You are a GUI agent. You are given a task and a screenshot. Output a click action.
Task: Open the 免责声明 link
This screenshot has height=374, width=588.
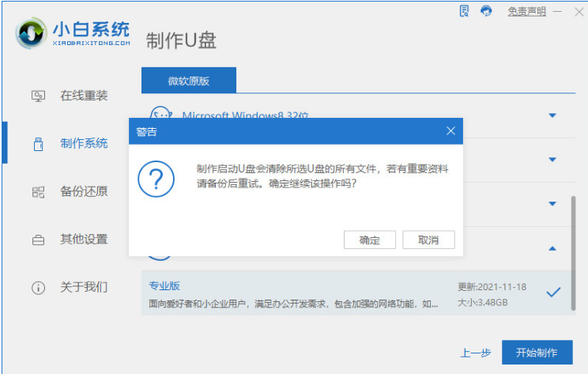[x=526, y=12]
